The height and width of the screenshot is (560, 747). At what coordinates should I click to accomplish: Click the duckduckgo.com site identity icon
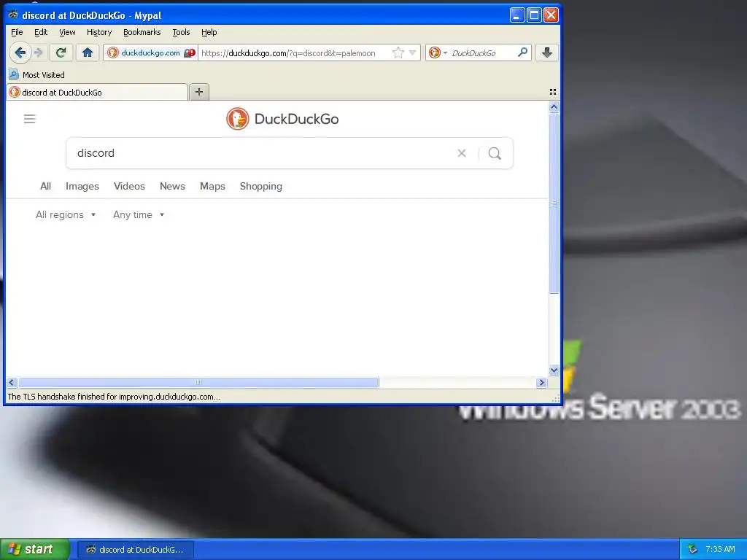coord(113,52)
